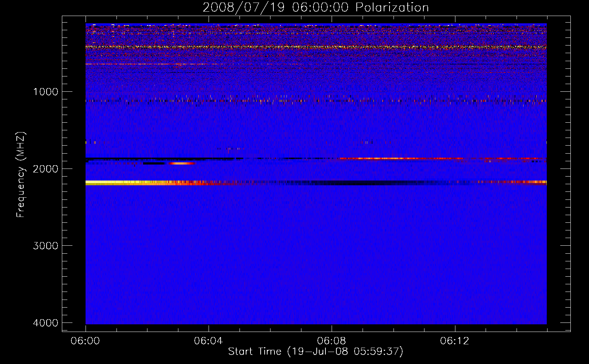Viewport: 589px width, 364px height.
Task: Click the 3000 frequency tick label
Action: pyautogui.click(x=46, y=246)
